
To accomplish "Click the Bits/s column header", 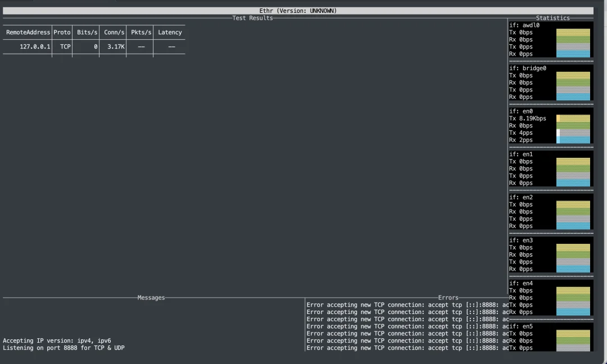I will click(87, 33).
